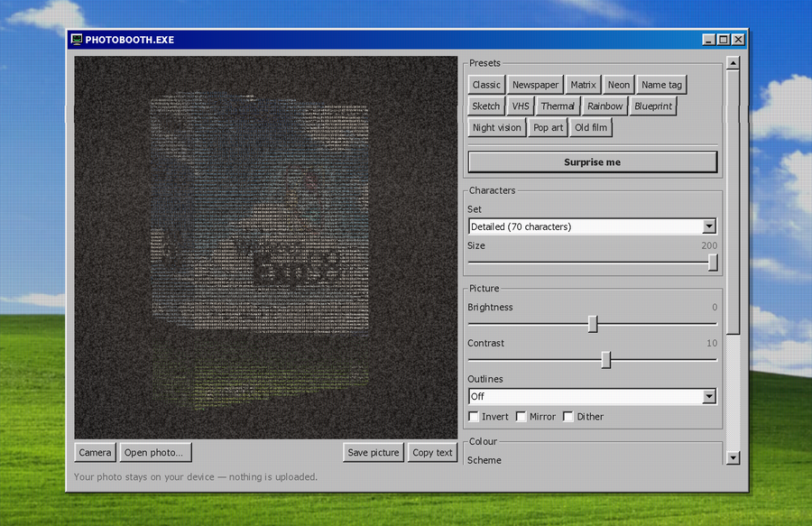Choose the Neon preset
The height and width of the screenshot is (526, 812).
[x=619, y=85]
